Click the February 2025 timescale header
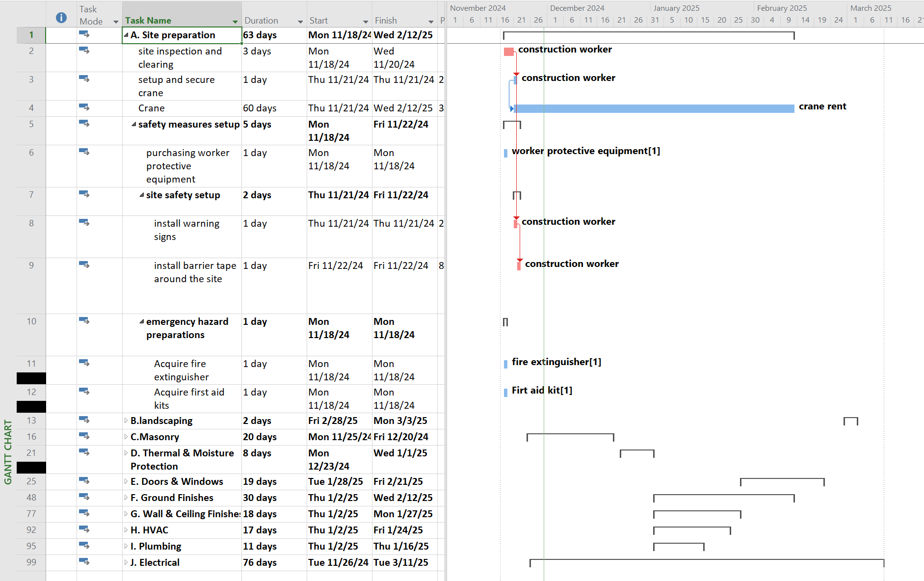 coord(782,8)
